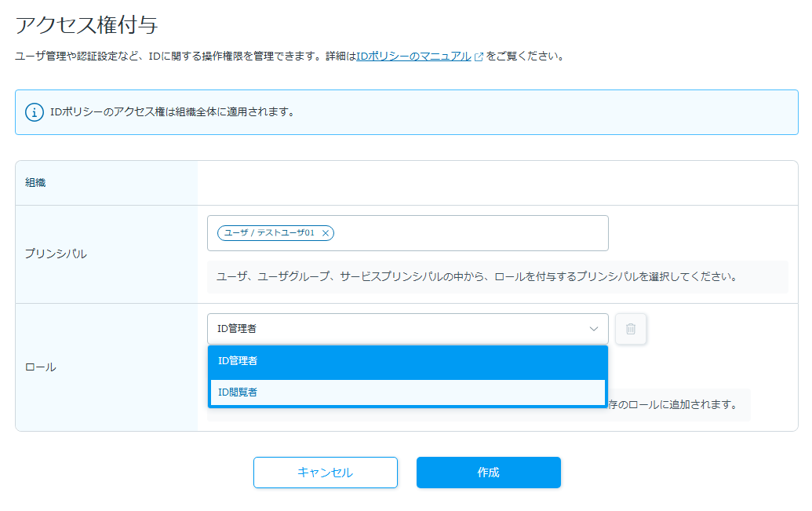Click the info icon in the notice banner

(x=35, y=112)
